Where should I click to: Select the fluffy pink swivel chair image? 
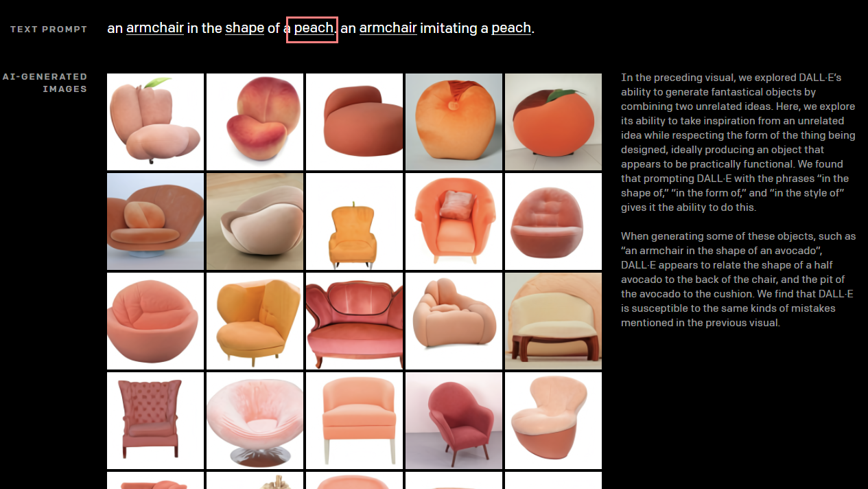[x=255, y=421]
